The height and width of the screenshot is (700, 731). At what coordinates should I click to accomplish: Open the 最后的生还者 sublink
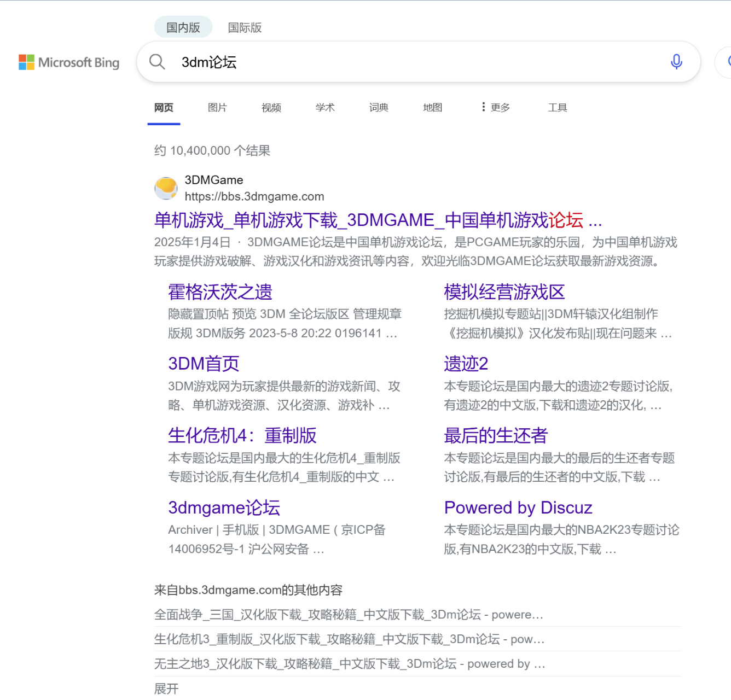(496, 435)
